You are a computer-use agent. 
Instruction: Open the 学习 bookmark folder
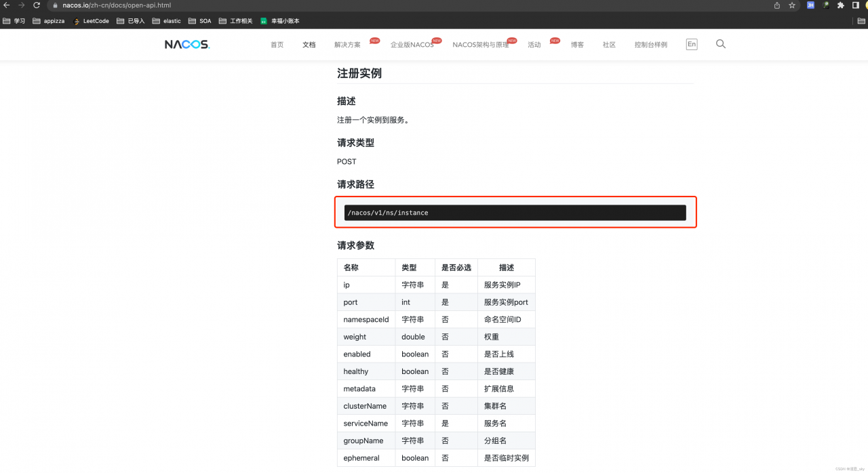[14, 21]
